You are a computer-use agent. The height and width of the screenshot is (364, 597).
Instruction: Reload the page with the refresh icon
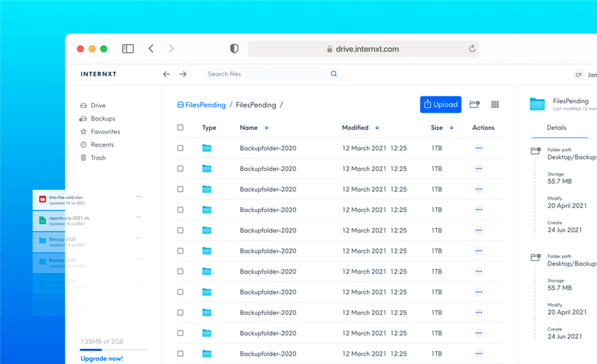click(x=472, y=49)
